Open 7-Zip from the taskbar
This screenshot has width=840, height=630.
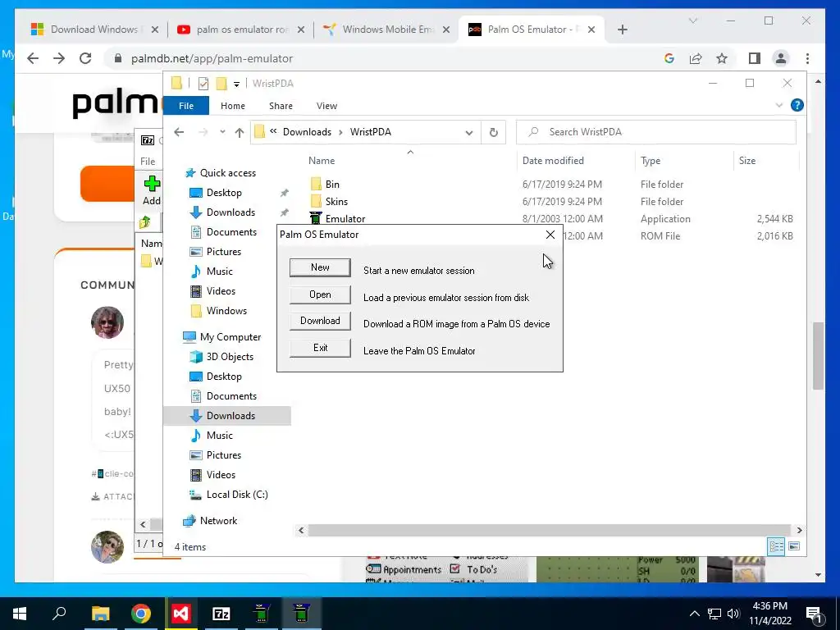[x=221, y=614]
